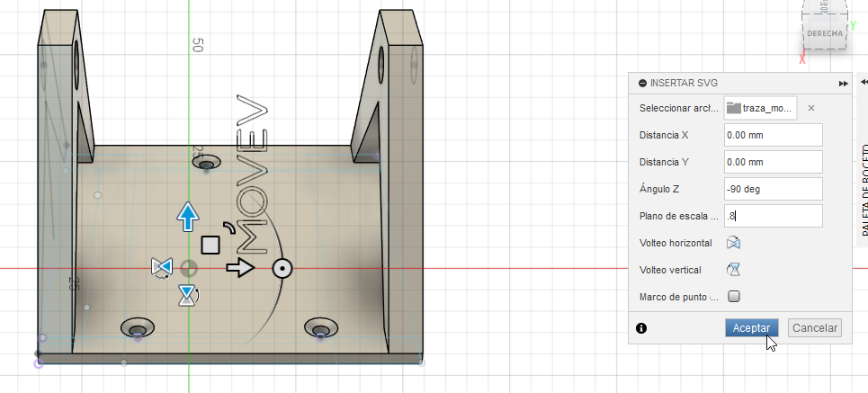Click the DERECHA face of view cube
868x393 pixels.
pos(825,33)
